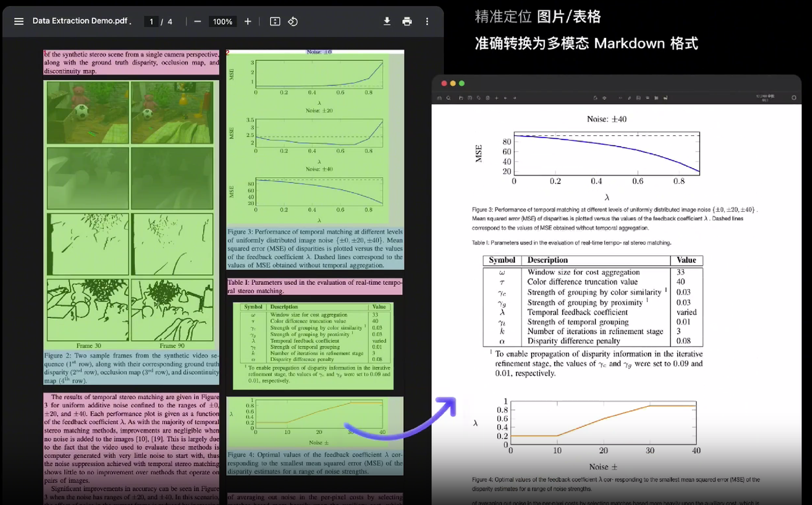Select the Data Extraction Demo.pdf title
The image size is (812, 505).
tap(81, 21)
